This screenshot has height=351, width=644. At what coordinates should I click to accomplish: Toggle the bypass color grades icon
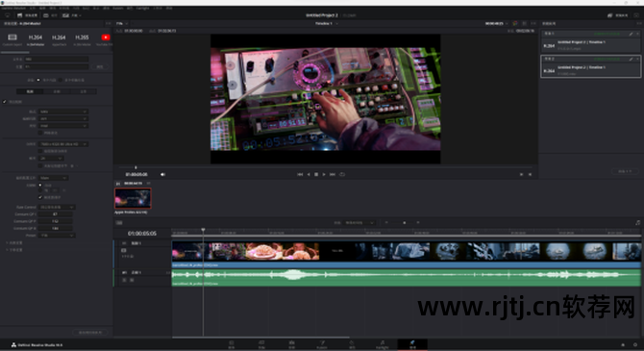[515, 23]
